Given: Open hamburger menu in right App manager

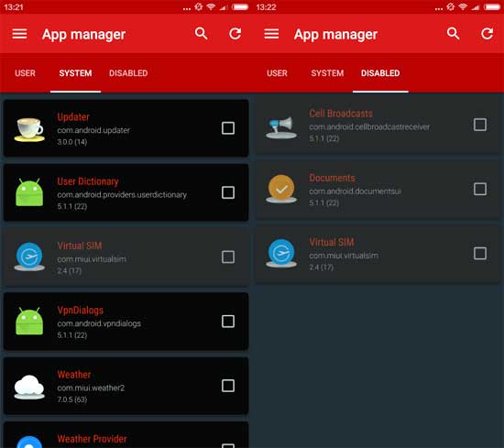Looking at the screenshot, I should (271, 34).
